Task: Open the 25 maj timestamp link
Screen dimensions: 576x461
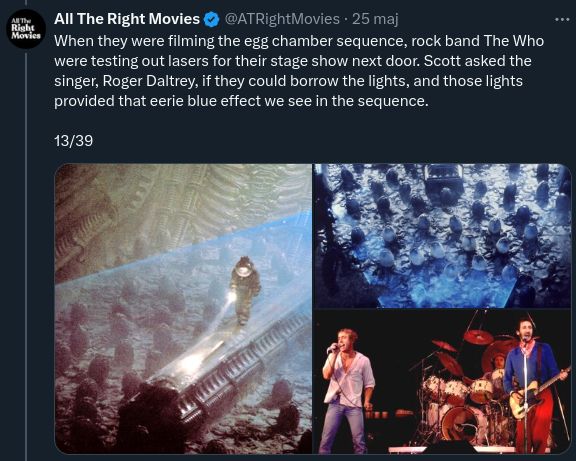Action: point(375,19)
